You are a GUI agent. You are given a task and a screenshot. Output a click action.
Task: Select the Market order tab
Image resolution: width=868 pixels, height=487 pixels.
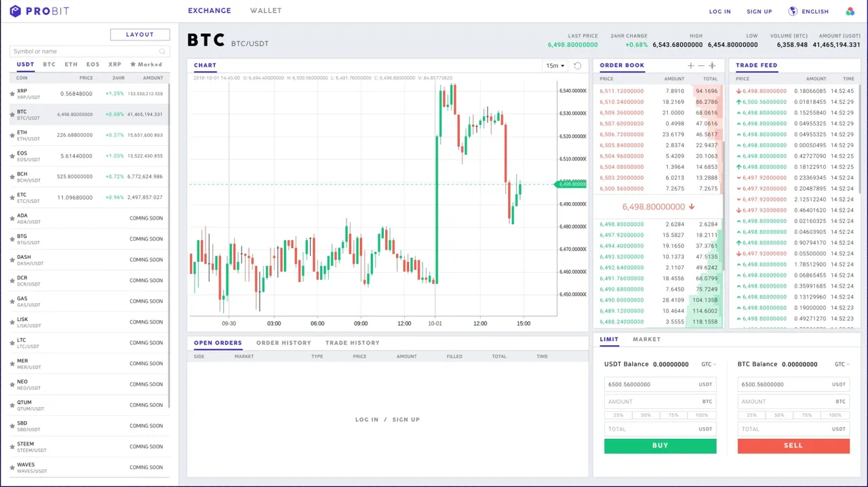click(x=646, y=339)
